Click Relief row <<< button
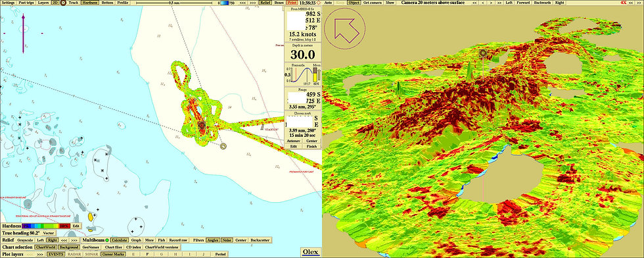 (x=64, y=240)
